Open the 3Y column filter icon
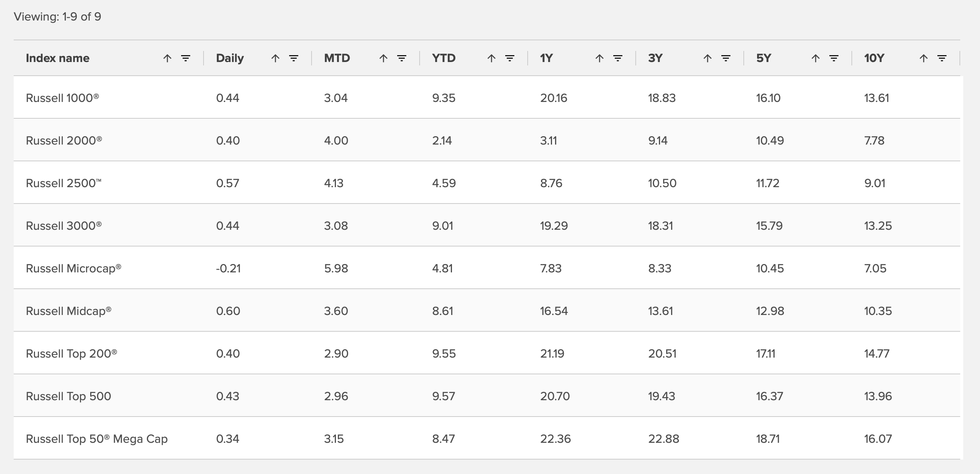This screenshot has width=980, height=474. click(726, 58)
